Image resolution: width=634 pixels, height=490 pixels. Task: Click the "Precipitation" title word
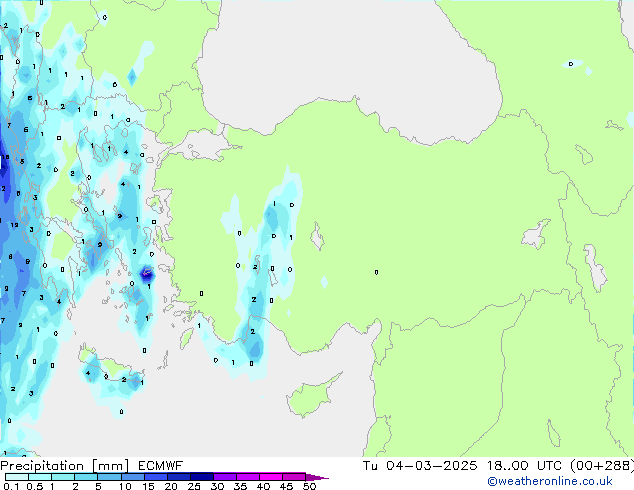42,466
